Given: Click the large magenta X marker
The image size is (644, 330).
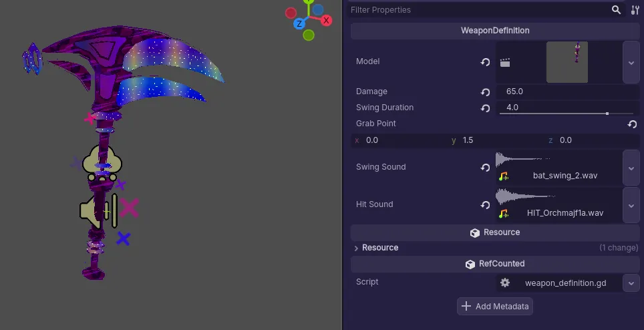Looking at the screenshot, I should tap(130, 208).
